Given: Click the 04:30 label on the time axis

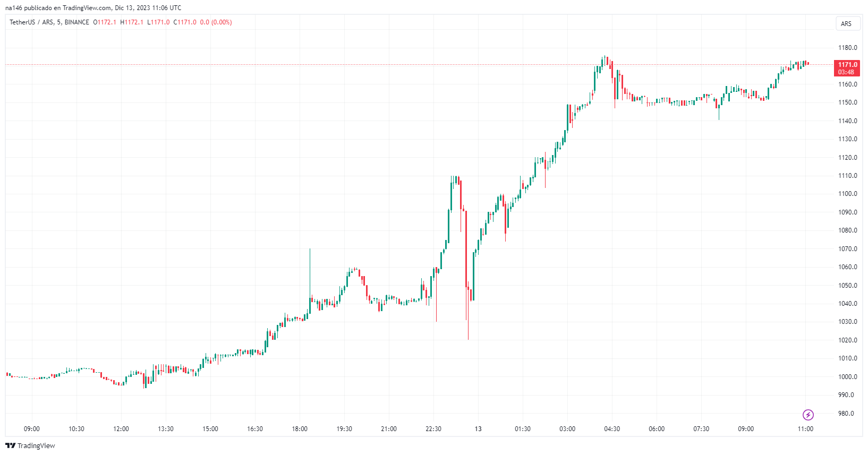Looking at the screenshot, I should [612, 429].
